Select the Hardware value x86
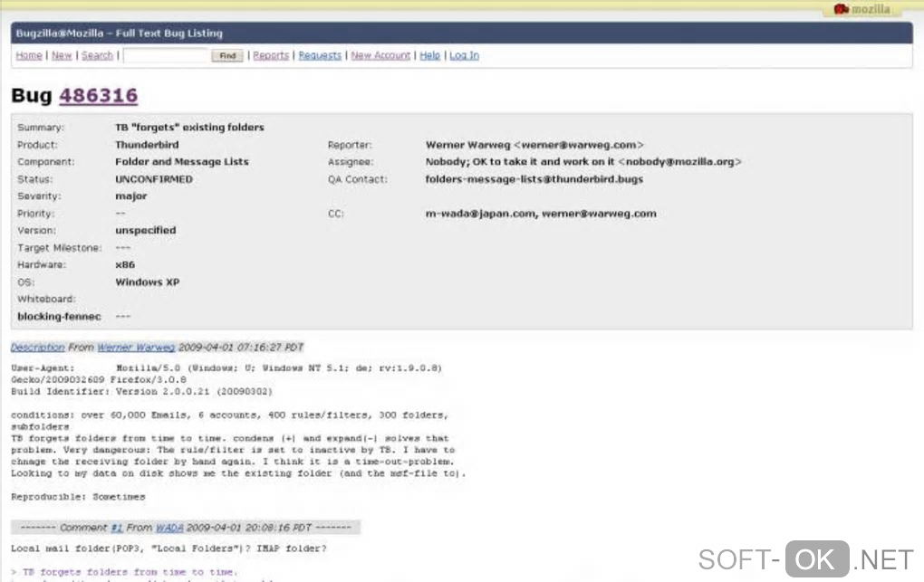Image resolution: width=924 pixels, height=582 pixels. pos(125,265)
